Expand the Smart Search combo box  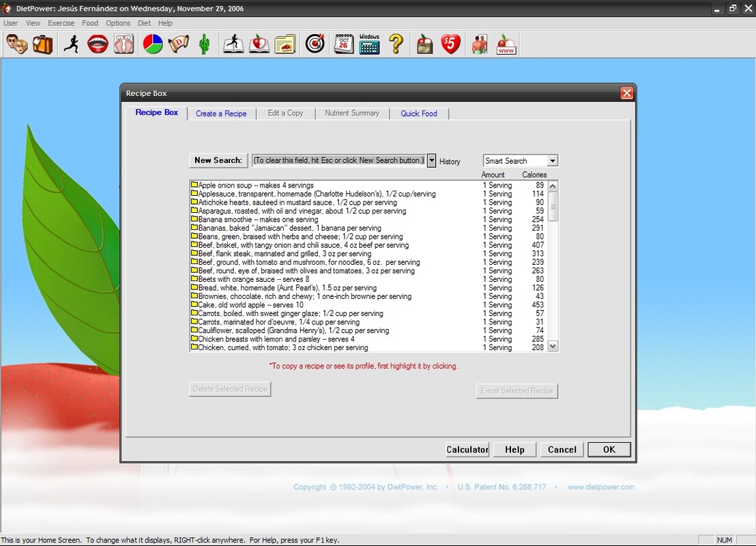(x=553, y=160)
